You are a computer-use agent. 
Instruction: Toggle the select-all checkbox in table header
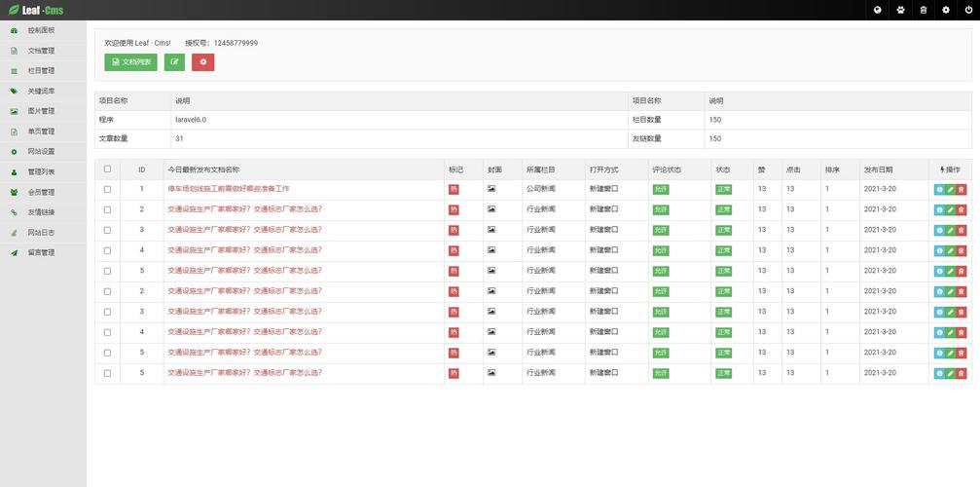pos(107,169)
